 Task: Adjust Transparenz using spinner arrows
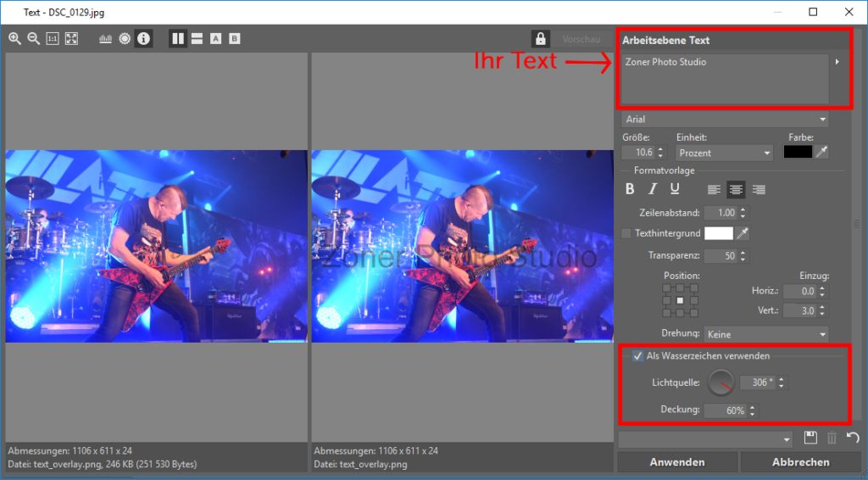[743, 256]
